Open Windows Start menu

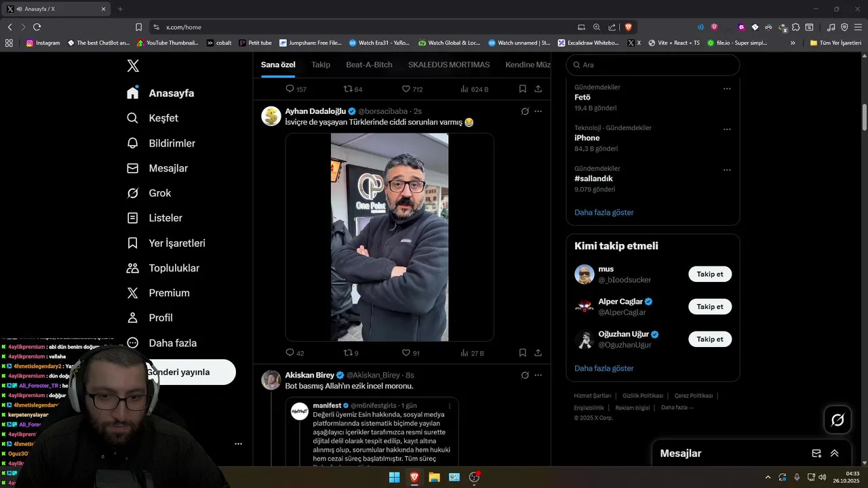(x=394, y=477)
